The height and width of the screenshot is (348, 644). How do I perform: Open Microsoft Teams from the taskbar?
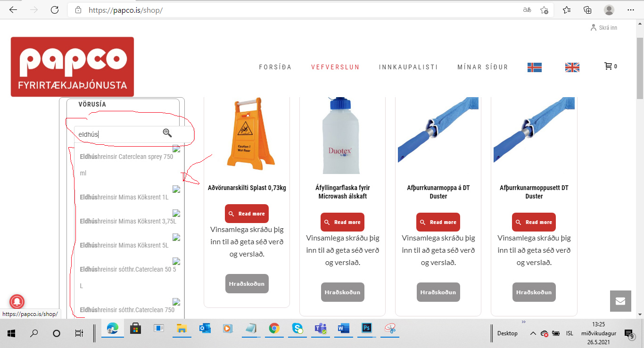point(321,329)
